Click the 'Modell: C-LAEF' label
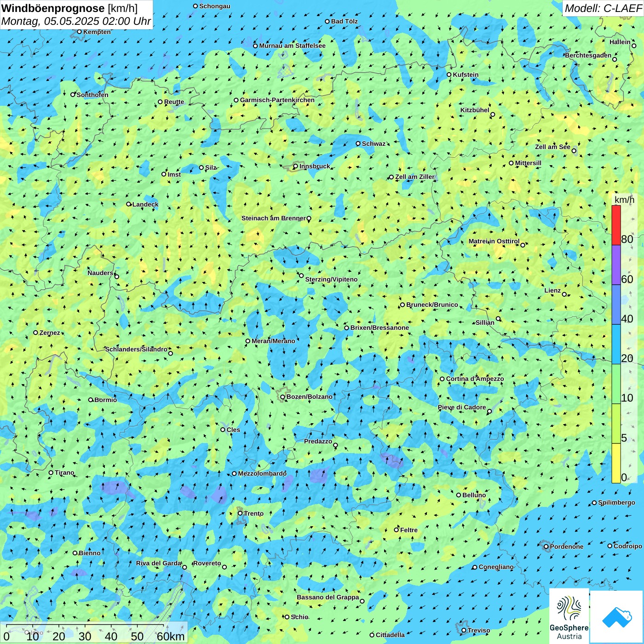The height and width of the screenshot is (644, 644). 603,8
